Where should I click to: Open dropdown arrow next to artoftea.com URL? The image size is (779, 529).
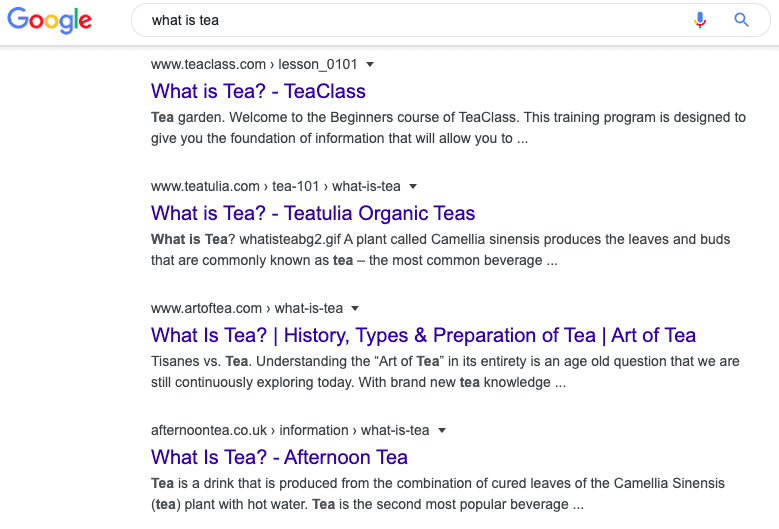[x=355, y=308]
